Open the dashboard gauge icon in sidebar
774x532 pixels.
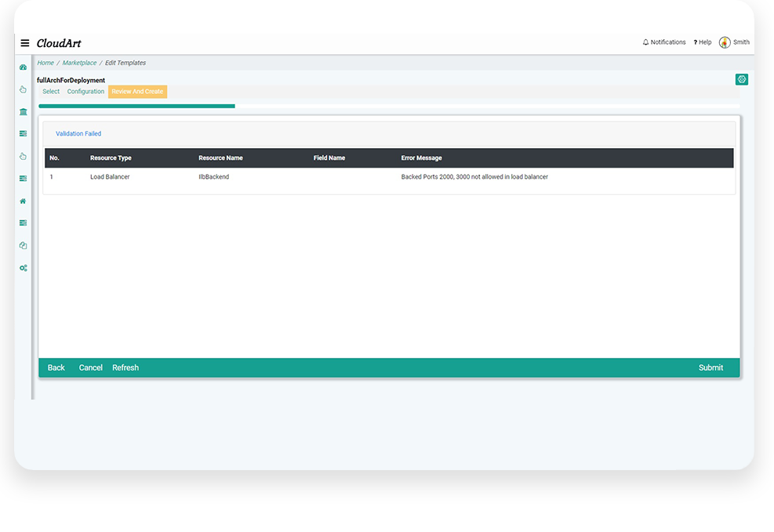[23, 67]
